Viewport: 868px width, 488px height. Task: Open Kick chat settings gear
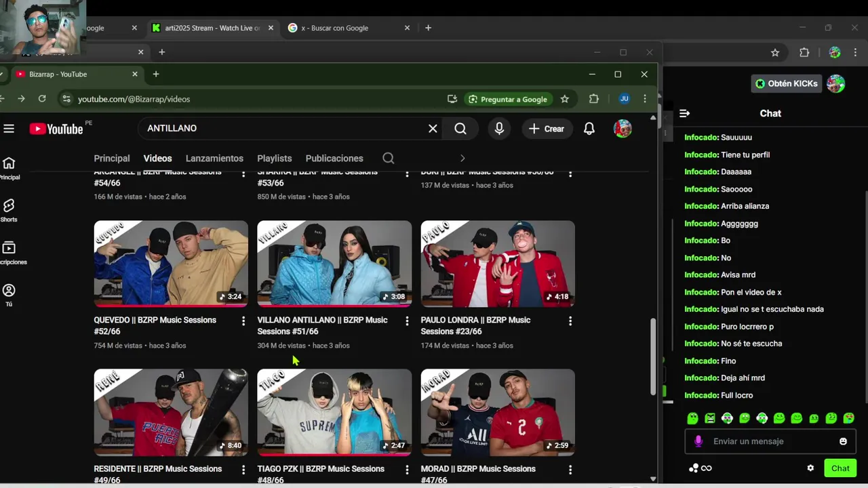[810, 468]
